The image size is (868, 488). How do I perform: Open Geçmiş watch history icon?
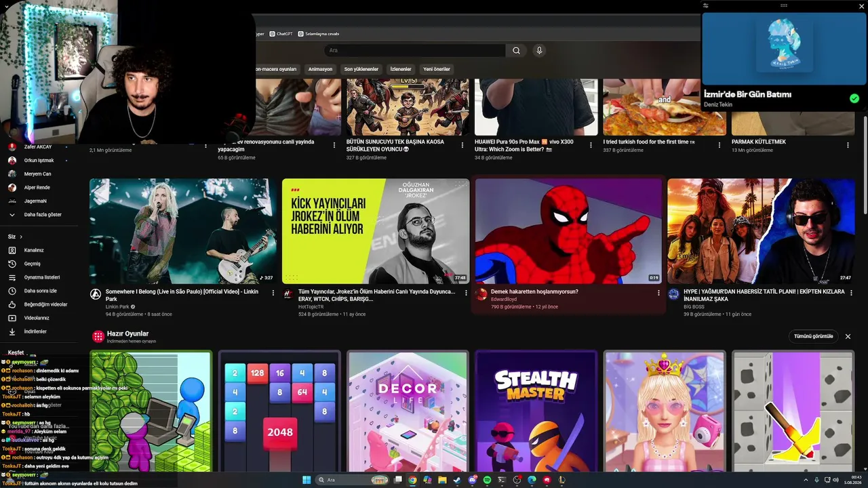pos(12,264)
